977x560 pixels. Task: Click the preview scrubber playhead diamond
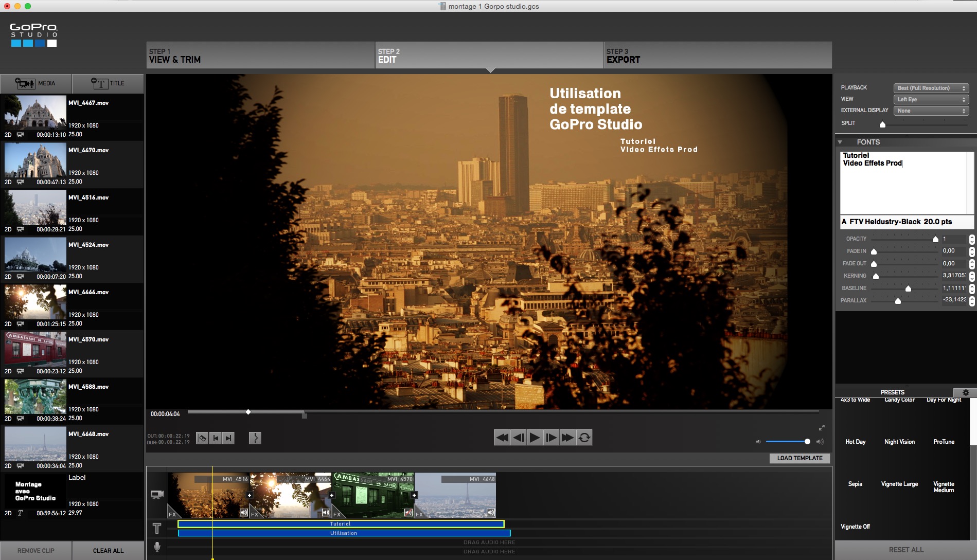(248, 412)
